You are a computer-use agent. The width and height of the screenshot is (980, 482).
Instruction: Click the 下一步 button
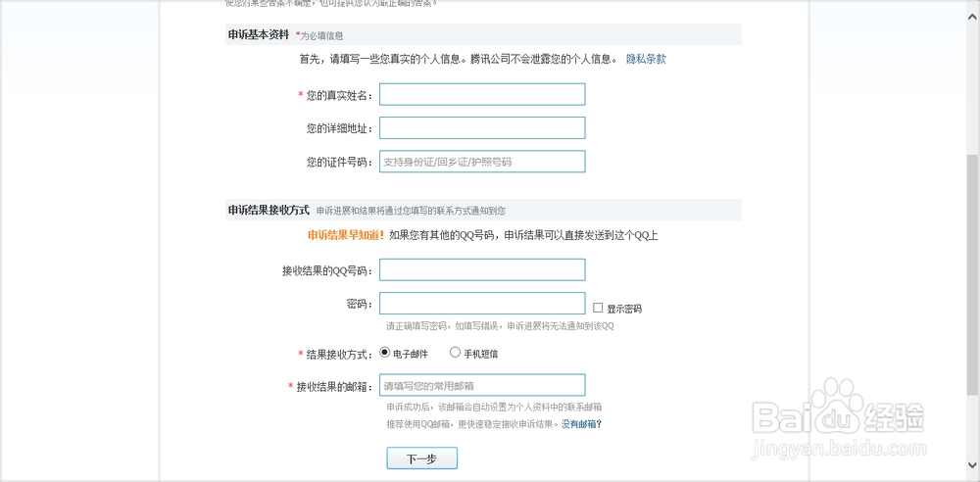(421, 458)
